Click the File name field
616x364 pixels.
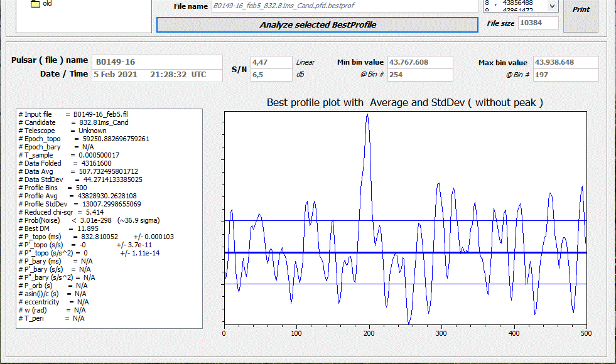pyautogui.click(x=345, y=6)
